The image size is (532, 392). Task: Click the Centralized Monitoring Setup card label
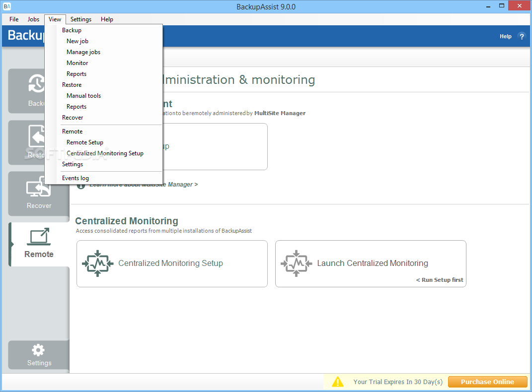click(170, 263)
